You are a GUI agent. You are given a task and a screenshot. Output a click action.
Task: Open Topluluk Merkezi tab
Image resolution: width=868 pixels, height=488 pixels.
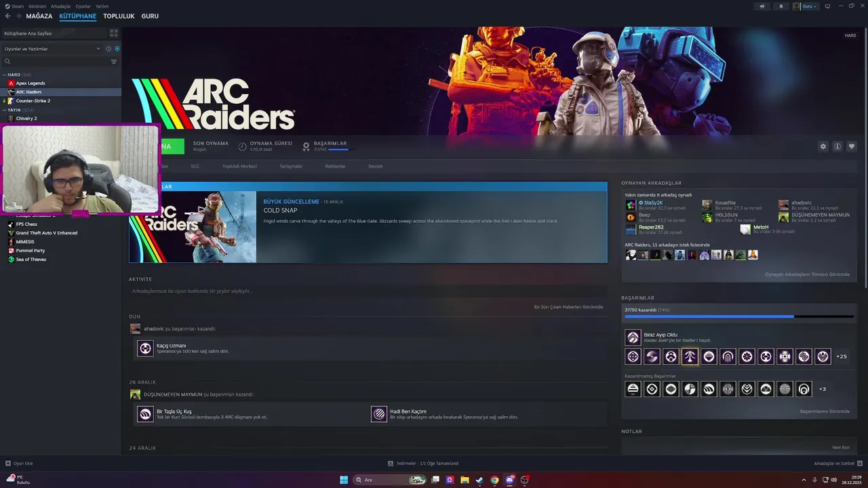(239, 166)
